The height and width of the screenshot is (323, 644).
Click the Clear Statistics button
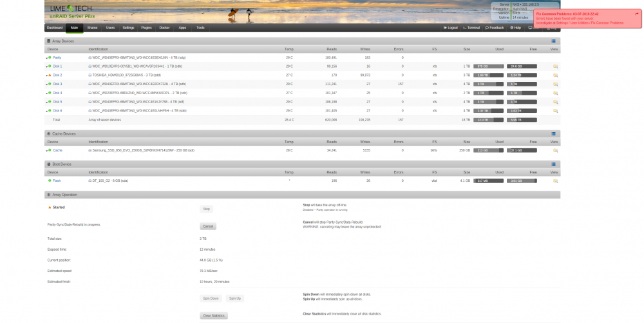click(214, 316)
